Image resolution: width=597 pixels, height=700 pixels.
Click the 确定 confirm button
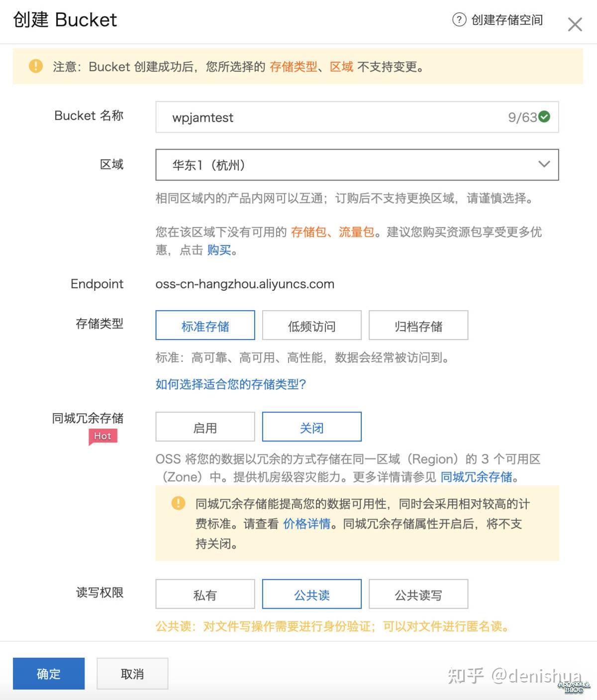pyautogui.click(x=48, y=674)
